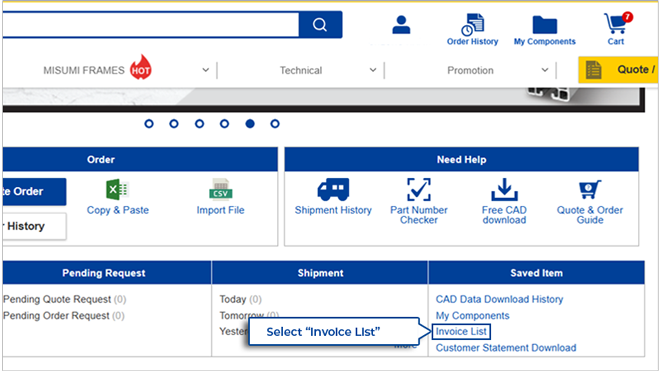Open Shipment History truck icon

(x=333, y=190)
